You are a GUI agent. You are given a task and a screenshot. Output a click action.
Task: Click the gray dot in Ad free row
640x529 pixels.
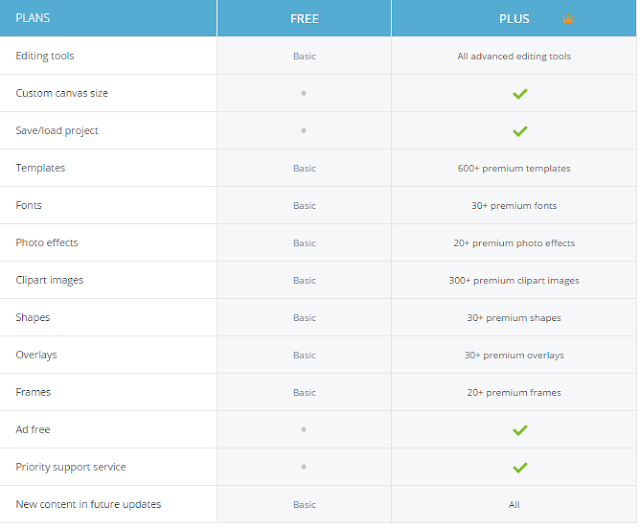pyautogui.click(x=303, y=430)
